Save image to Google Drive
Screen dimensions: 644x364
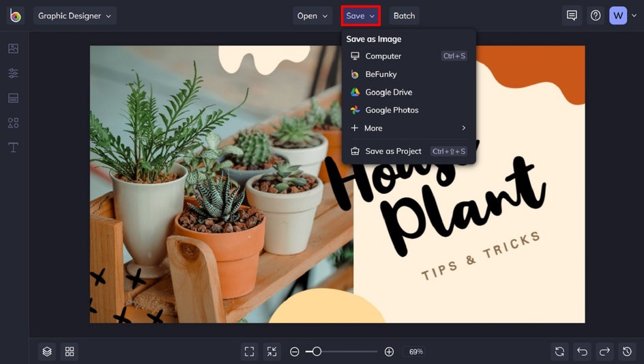pos(409,92)
